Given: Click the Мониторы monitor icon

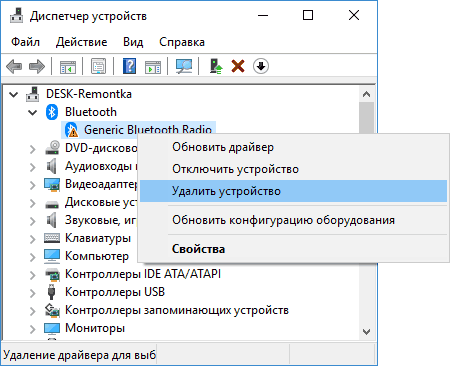Looking at the screenshot, I should 52,328.
